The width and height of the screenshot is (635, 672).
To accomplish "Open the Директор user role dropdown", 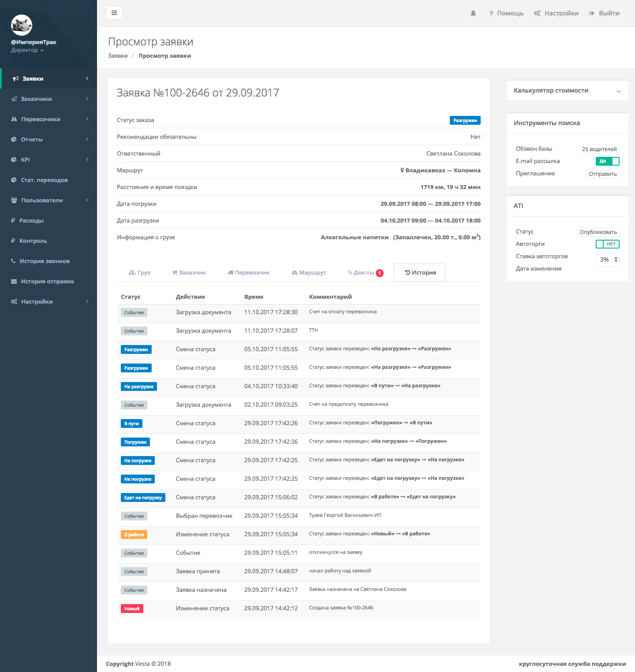I will [x=27, y=50].
